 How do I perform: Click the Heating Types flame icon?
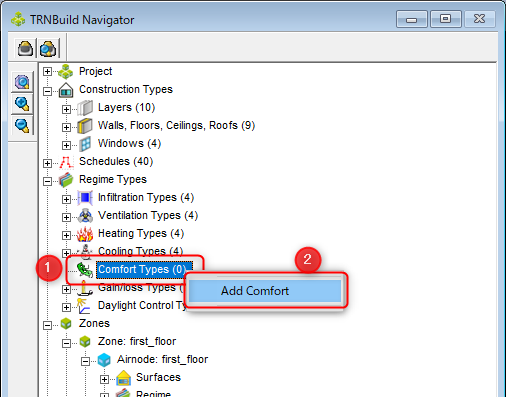click(x=85, y=234)
